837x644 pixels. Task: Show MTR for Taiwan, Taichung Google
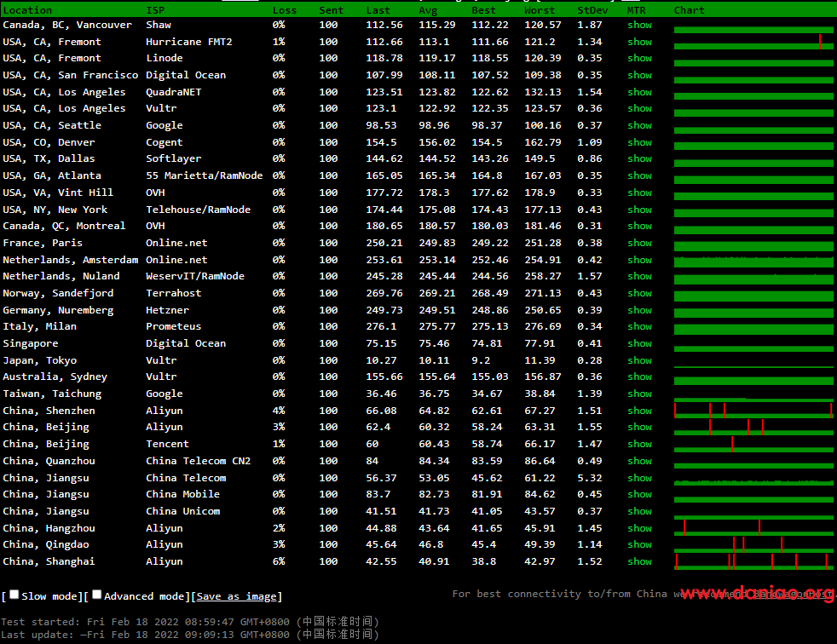tap(639, 394)
